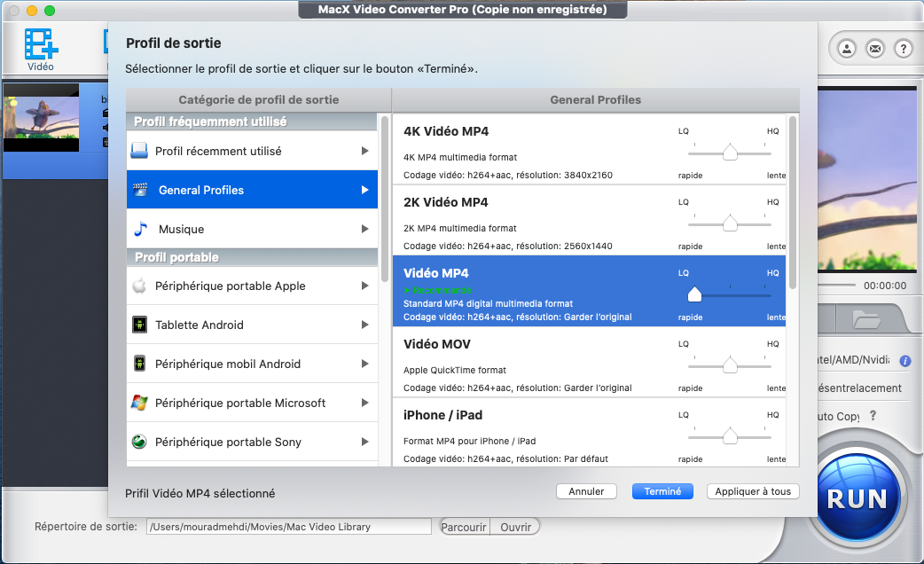Select the Vidéo MP4 profile

590,291
